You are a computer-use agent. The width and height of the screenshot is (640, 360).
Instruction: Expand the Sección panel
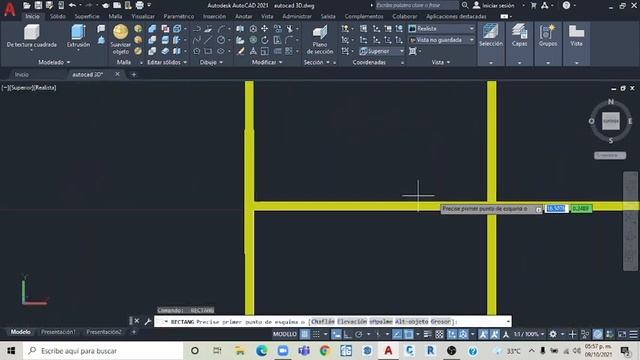pos(316,62)
